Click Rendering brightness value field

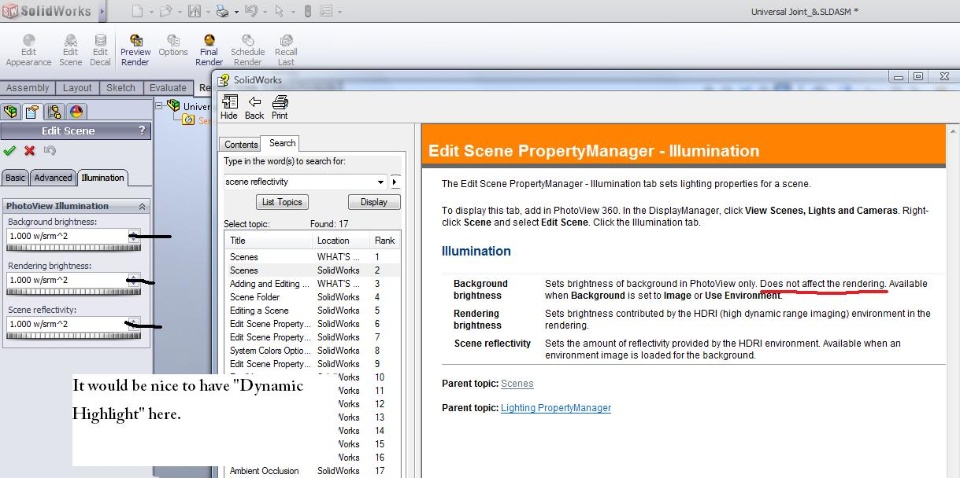(x=67, y=280)
